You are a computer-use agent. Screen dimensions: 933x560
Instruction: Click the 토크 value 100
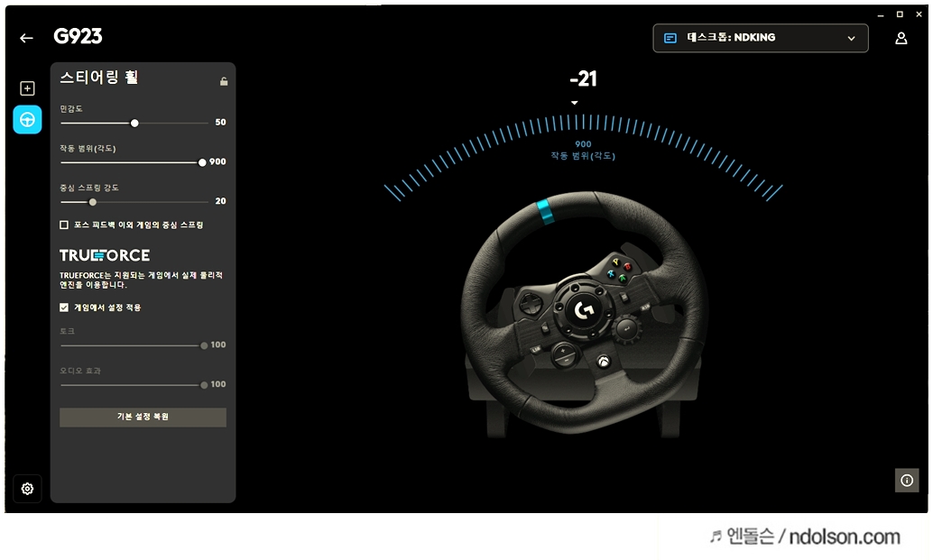click(218, 344)
